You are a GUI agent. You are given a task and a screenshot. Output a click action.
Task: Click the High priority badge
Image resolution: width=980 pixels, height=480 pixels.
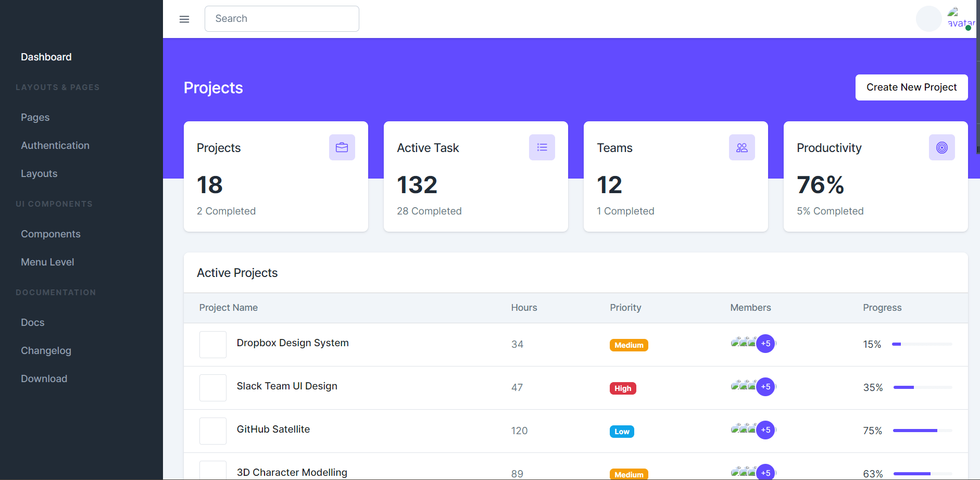[623, 388]
